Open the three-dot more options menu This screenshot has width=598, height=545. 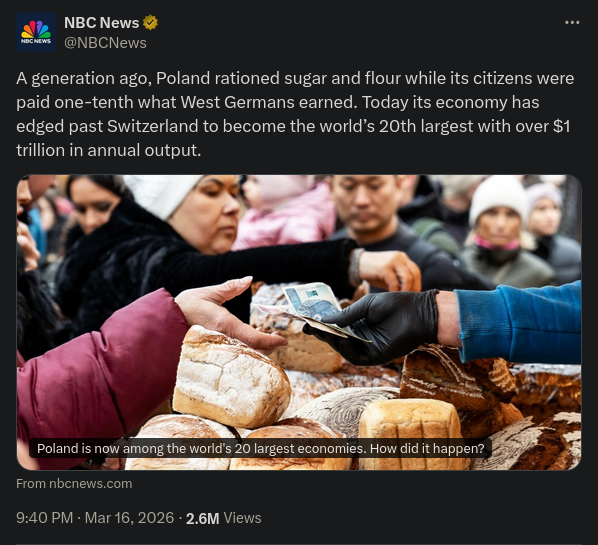point(572,23)
